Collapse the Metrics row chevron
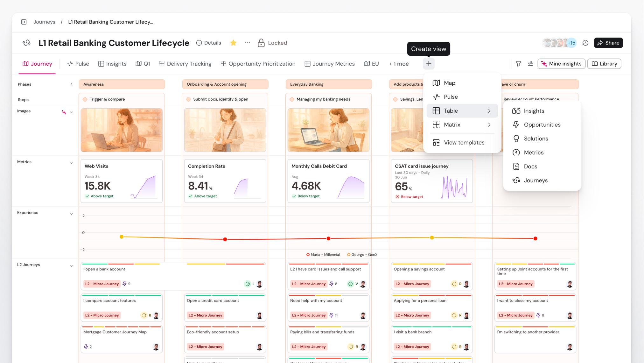The image size is (644, 363). click(71, 163)
